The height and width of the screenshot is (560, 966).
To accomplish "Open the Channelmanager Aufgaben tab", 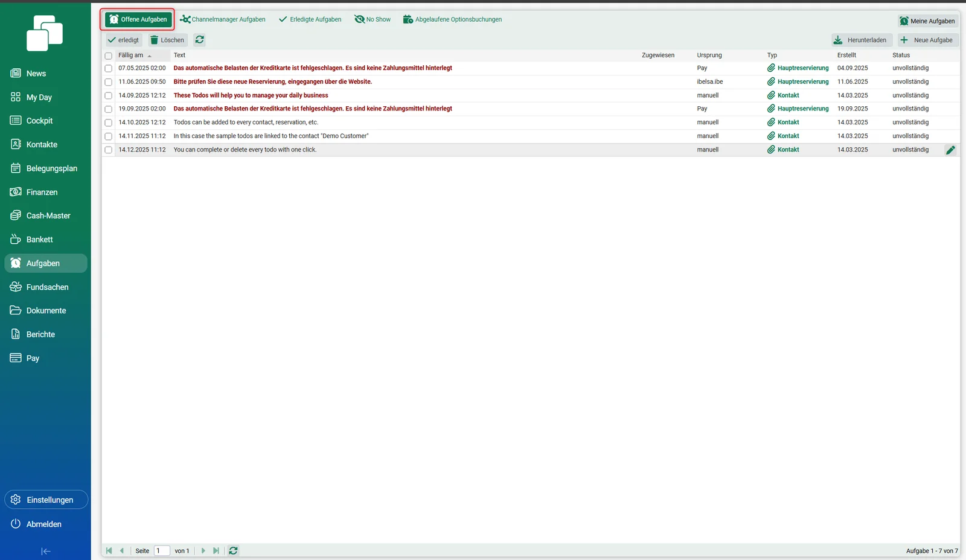I will (x=223, y=19).
